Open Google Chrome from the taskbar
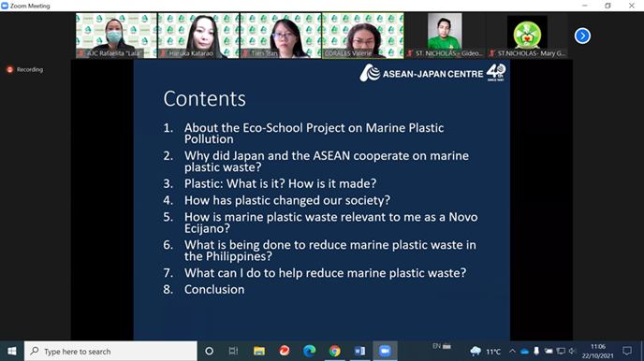The image size is (644, 361). point(334,351)
